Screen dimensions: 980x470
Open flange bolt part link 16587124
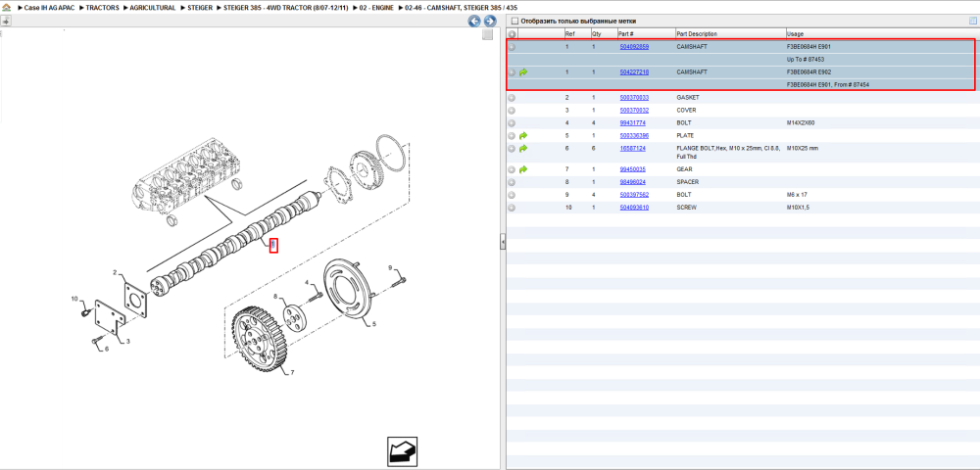[632, 149]
